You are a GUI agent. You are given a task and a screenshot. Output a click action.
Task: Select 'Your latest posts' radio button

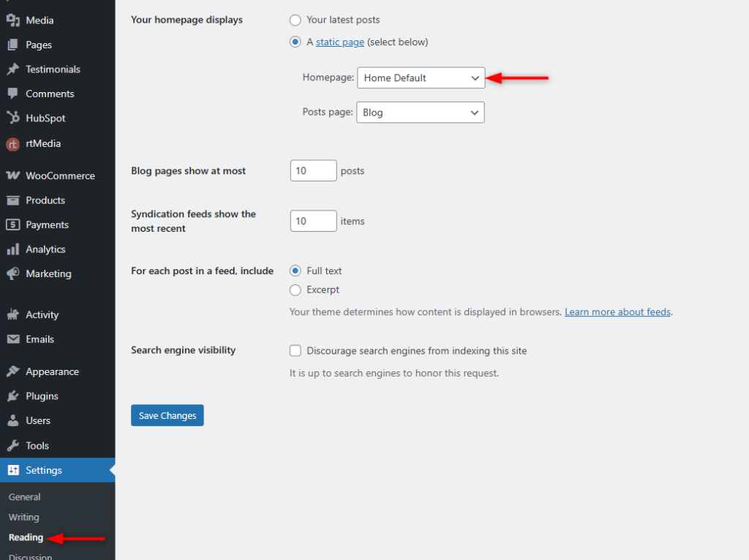pos(296,20)
